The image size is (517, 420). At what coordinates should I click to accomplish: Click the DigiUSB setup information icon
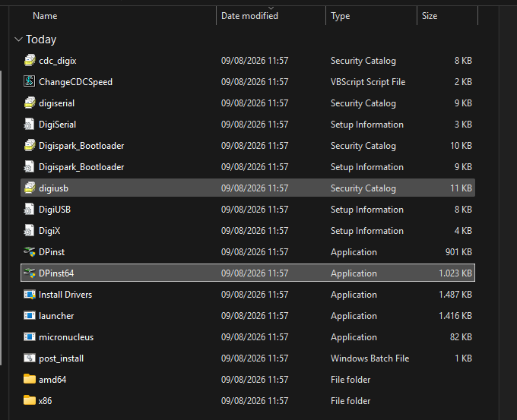click(30, 209)
